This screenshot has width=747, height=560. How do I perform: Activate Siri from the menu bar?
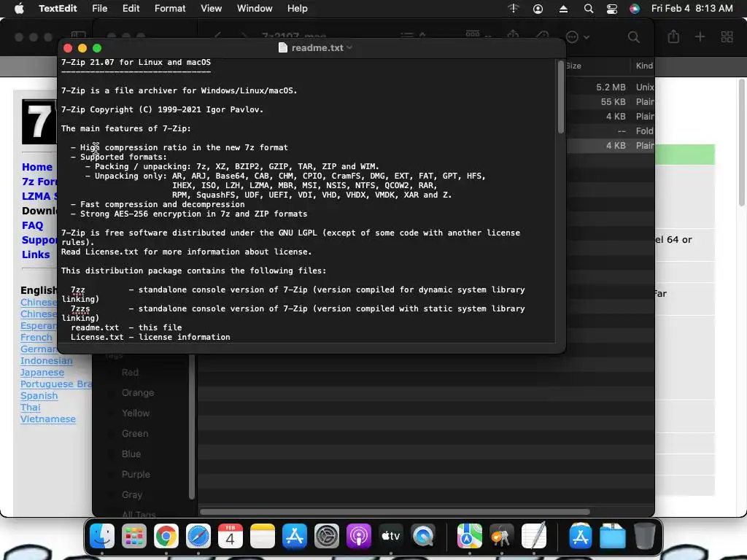pyautogui.click(x=635, y=9)
